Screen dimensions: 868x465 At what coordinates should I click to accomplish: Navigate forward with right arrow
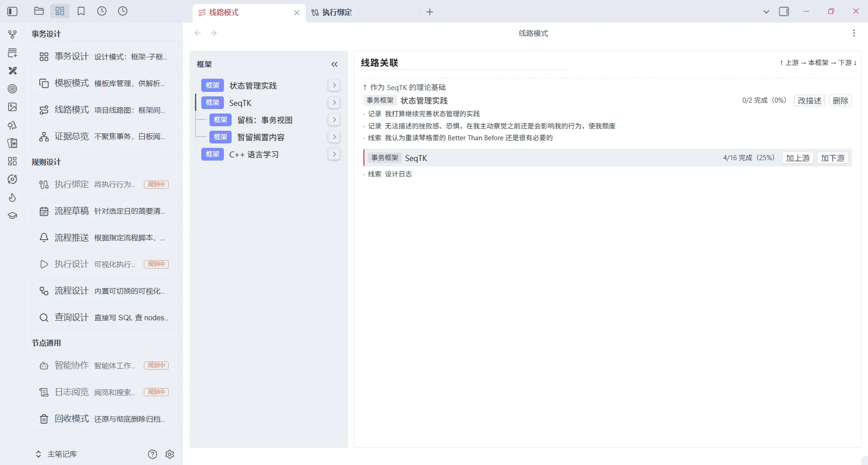point(214,33)
